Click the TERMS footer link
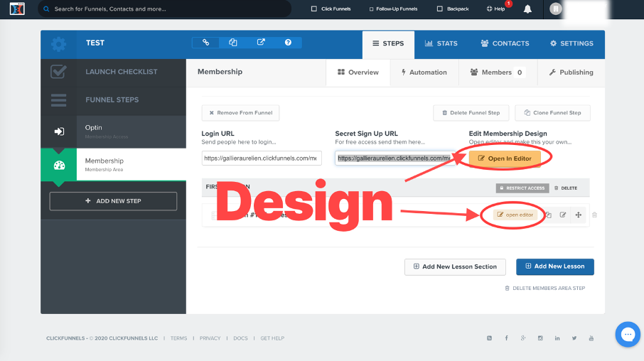The height and width of the screenshot is (361, 644). point(178,338)
